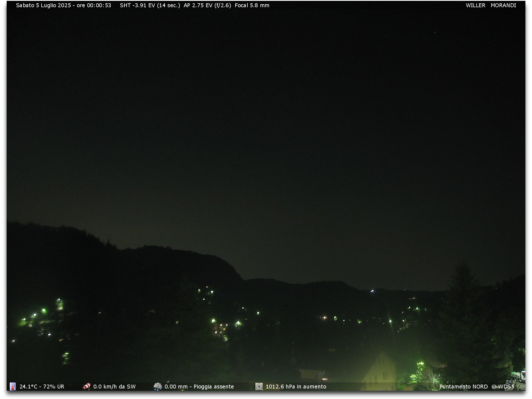Viewport: 532px width, 399px height.
Task: Click the barometer pressure icon
Action: 259,386
